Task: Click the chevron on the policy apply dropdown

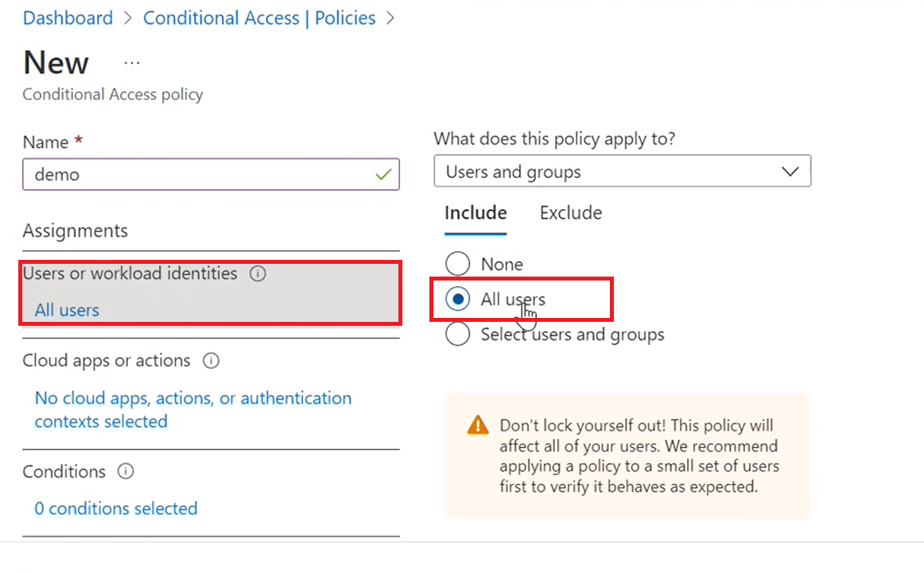Action: (x=790, y=171)
